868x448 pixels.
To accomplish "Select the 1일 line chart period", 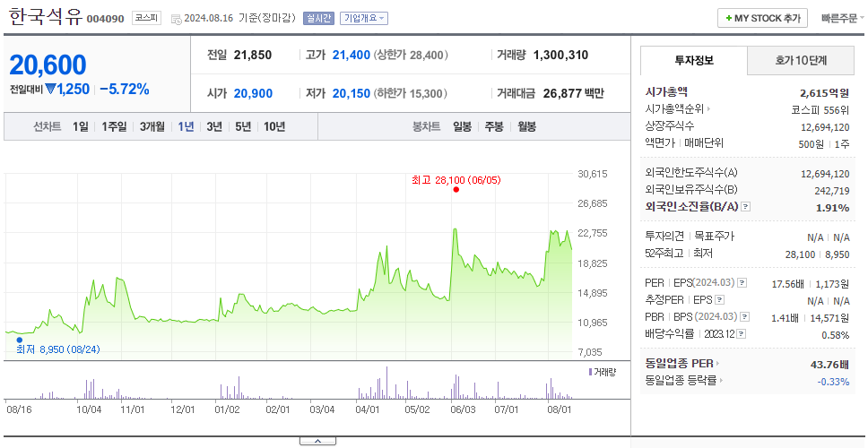I will click(x=81, y=126).
